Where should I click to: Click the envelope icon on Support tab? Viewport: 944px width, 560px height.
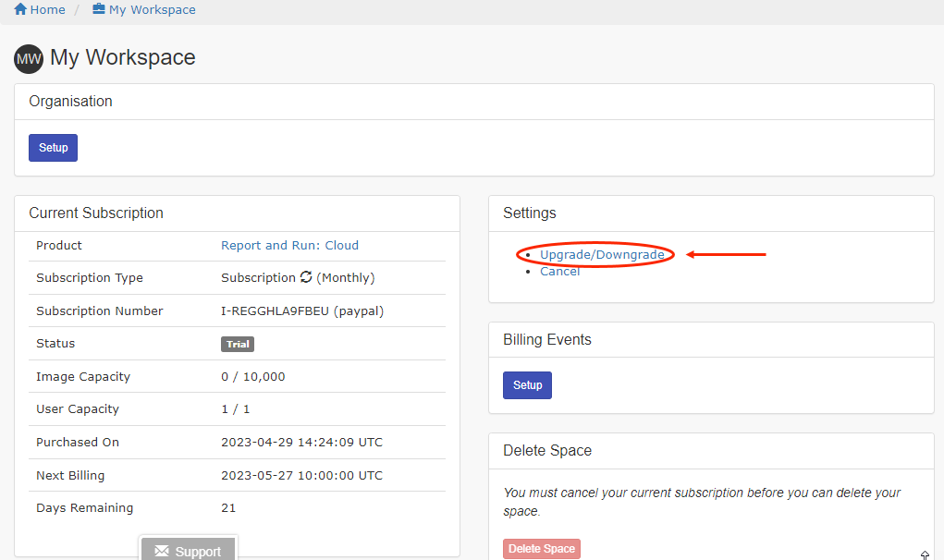point(162,551)
